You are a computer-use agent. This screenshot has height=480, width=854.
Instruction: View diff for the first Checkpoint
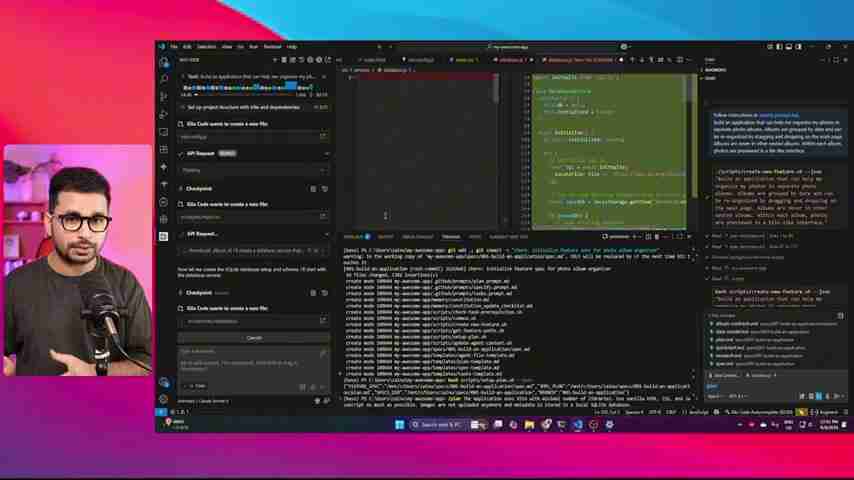click(313, 189)
